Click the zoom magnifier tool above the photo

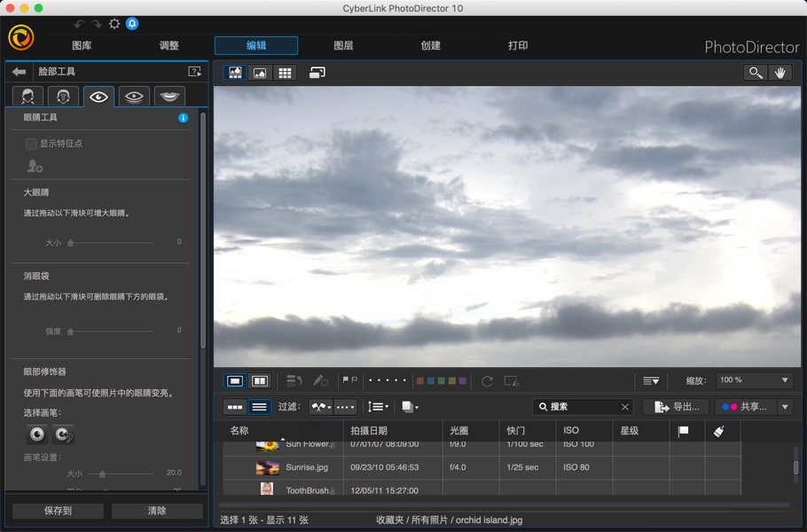(x=755, y=72)
